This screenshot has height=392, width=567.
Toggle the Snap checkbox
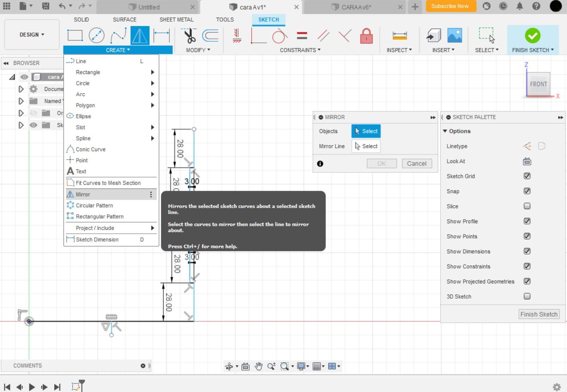coord(527,191)
